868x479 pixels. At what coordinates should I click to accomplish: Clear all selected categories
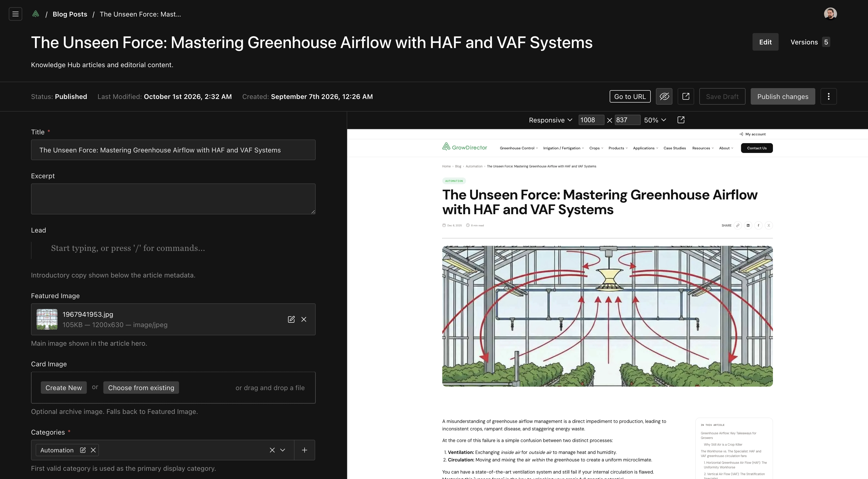pyautogui.click(x=272, y=450)
